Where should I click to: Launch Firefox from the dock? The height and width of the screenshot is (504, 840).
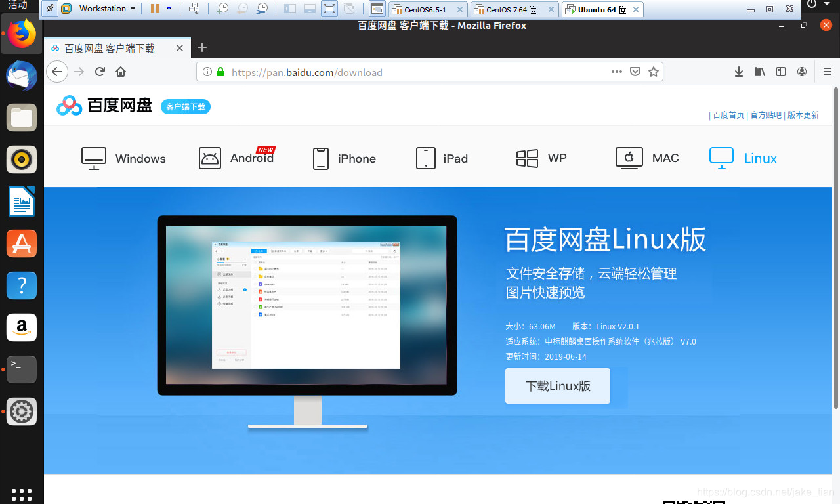(22, 34)
